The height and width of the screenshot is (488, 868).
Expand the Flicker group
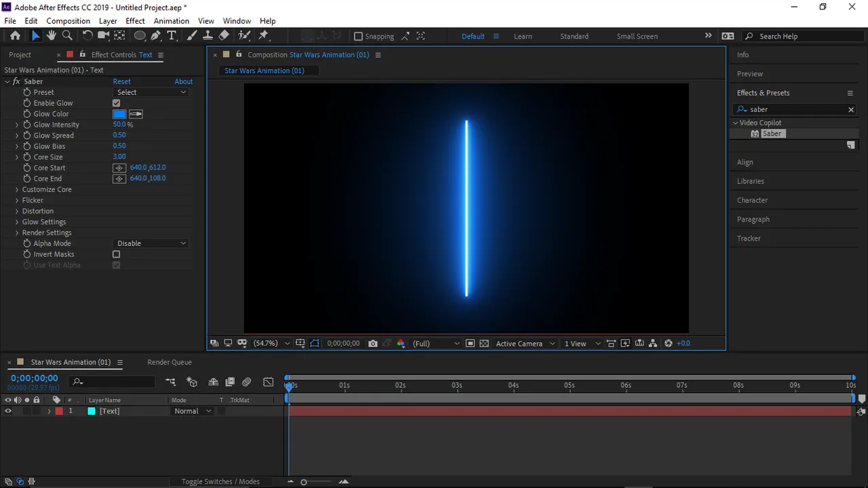click(17, 201)
